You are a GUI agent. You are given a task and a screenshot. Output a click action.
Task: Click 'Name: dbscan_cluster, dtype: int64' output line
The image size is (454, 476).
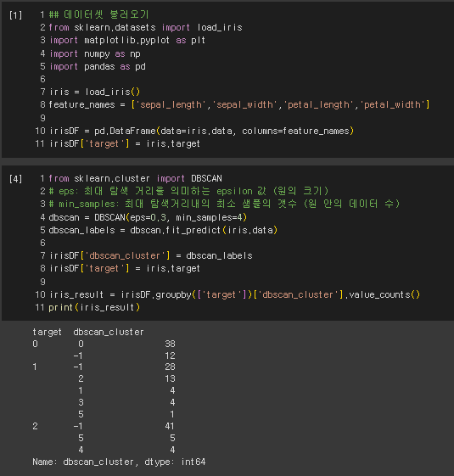point(119,462)
